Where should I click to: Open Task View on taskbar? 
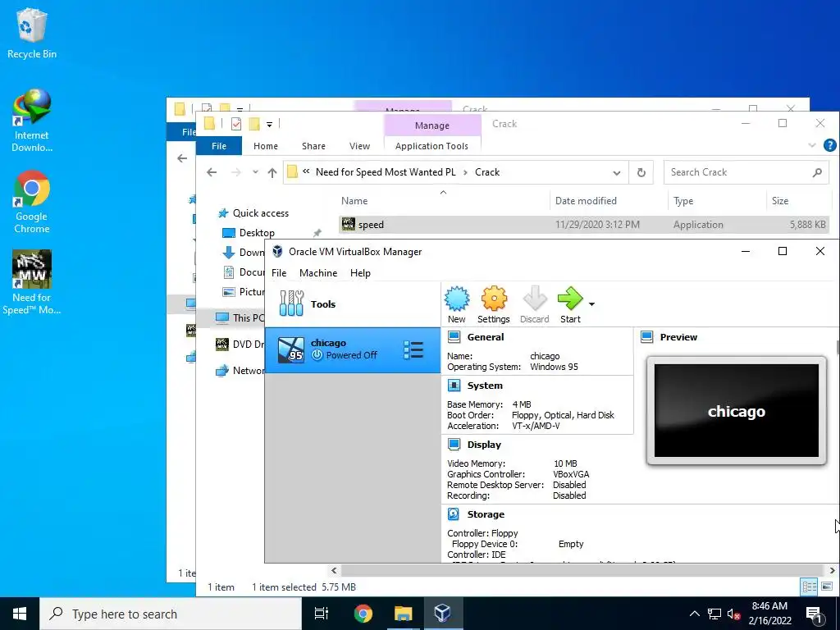click(x=322, y=614)
